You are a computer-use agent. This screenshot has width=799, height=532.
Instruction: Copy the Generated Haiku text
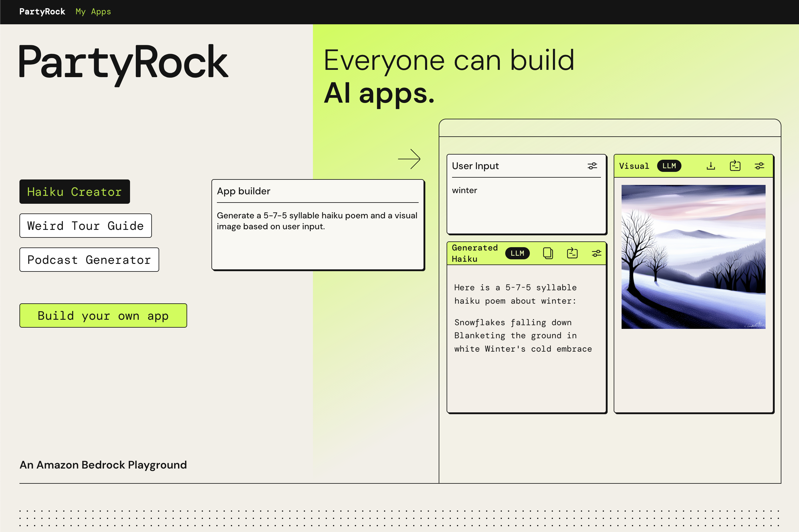tap(547, 253)
